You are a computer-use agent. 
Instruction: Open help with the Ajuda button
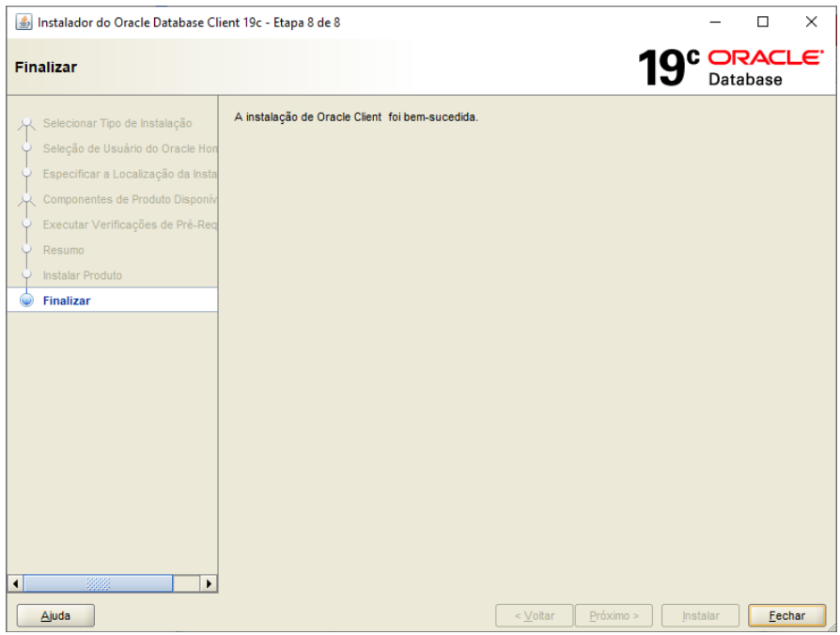pyautogui.click(x=55, y=615)
